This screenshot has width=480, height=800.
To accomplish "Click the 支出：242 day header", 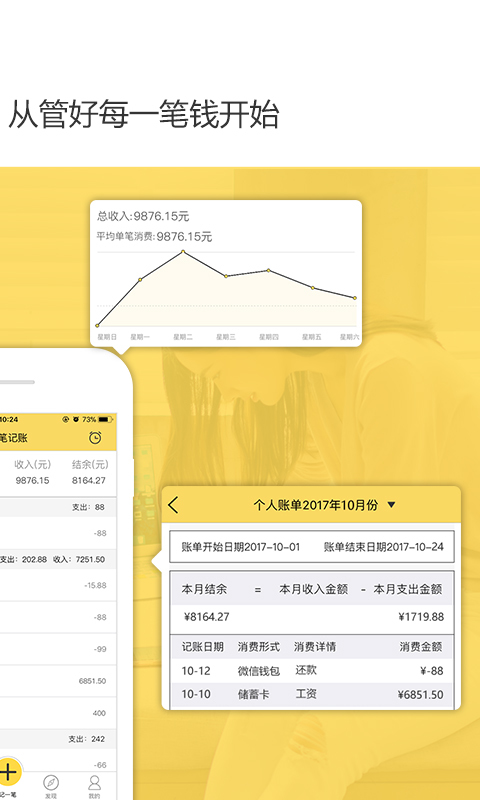I will (x=87, y=739).
